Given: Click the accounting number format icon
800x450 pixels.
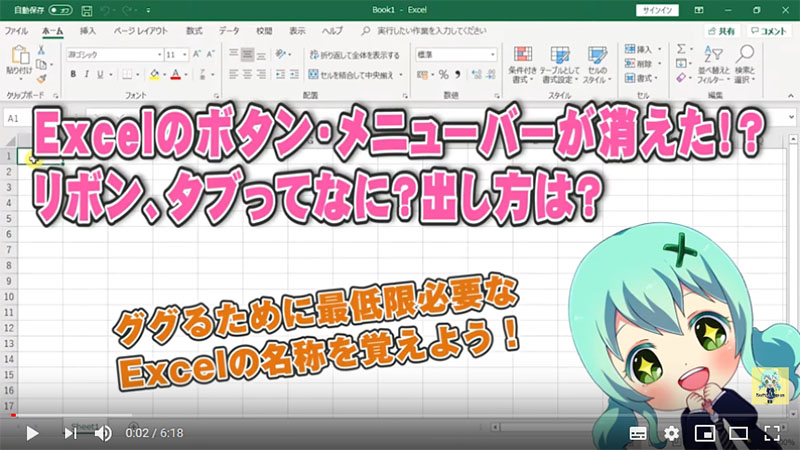Looking at the screenshot, I should tap(422, 75).
